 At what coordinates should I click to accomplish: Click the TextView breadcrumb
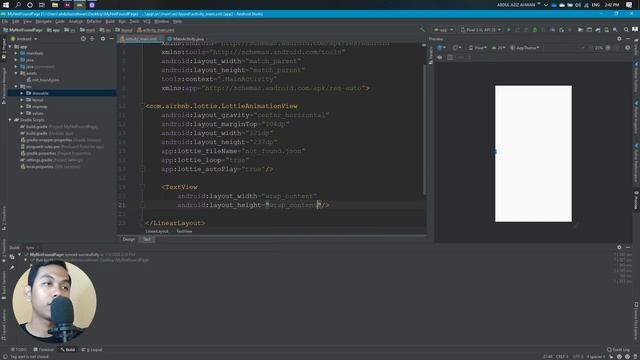click(184, 231)
